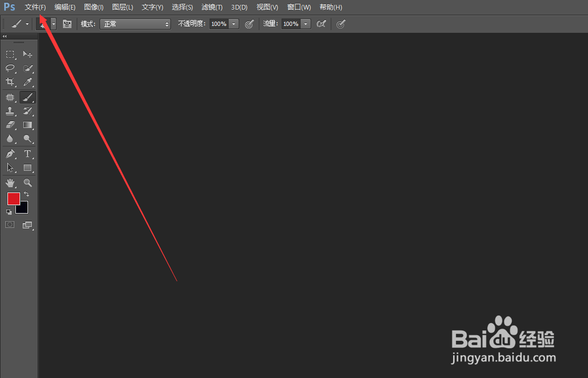Image resolution: width=588 pixels, height=378 pixels.
Task: Select the Quick Selection tool
Action: pyautogui.click(x=28, y=68)
